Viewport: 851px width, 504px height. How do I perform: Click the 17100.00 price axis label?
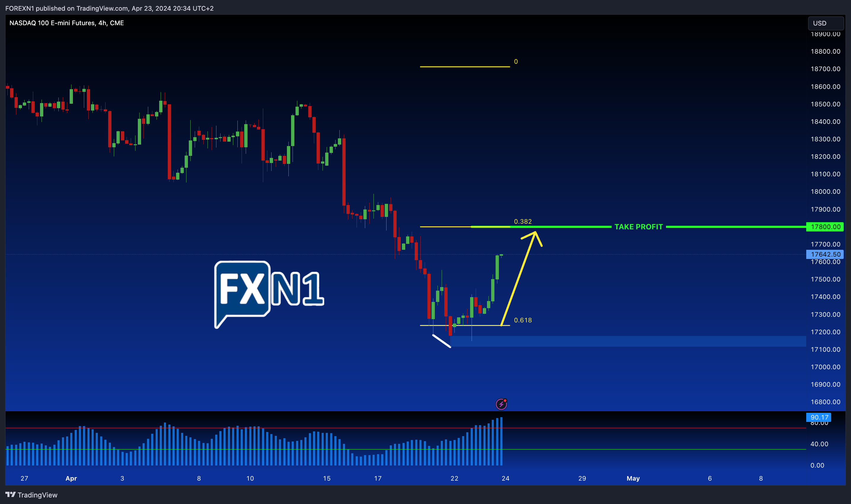tap(825, 349)
